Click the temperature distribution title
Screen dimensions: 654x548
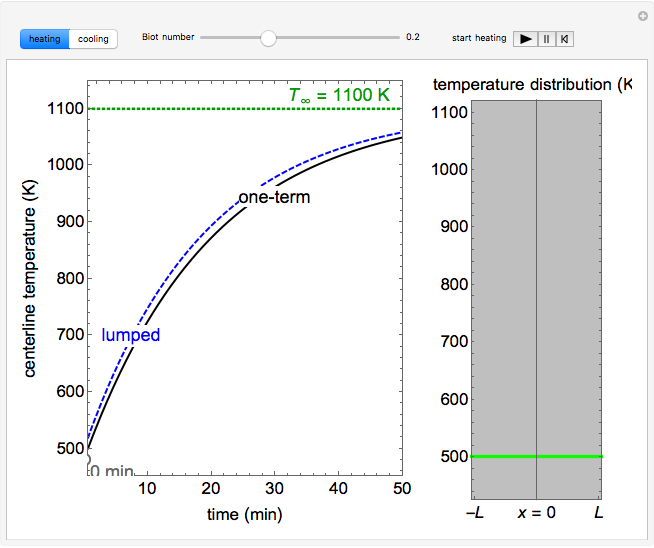coord(532,84)
